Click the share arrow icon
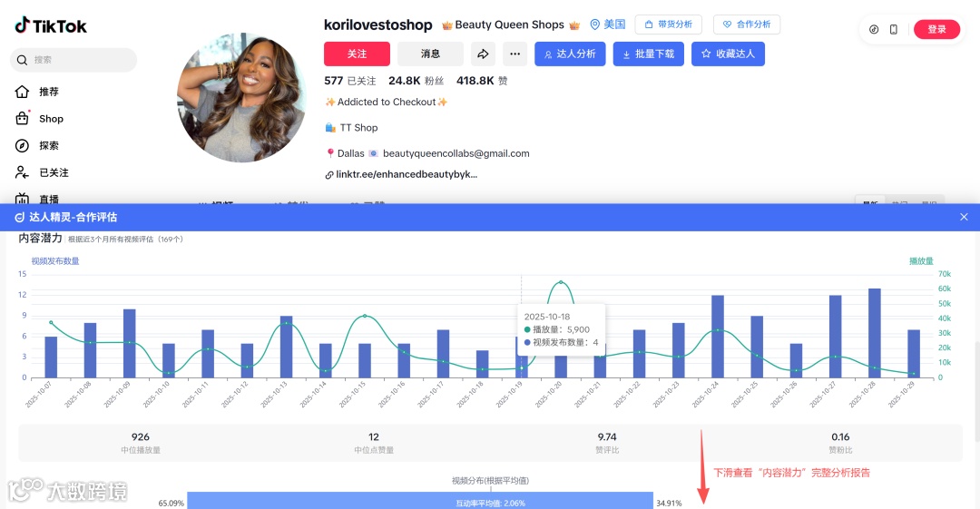Viewport: 980px width, 509px height. click(x=483, y=54)
